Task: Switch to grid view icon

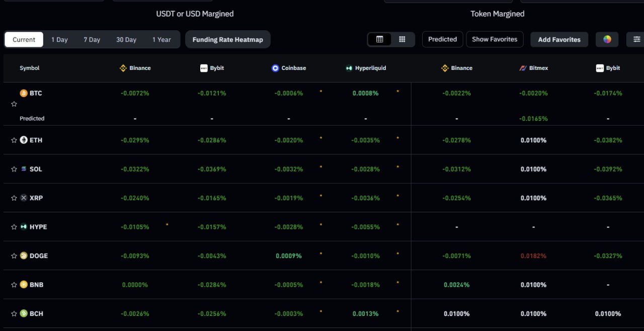Action: pos(402,39)
